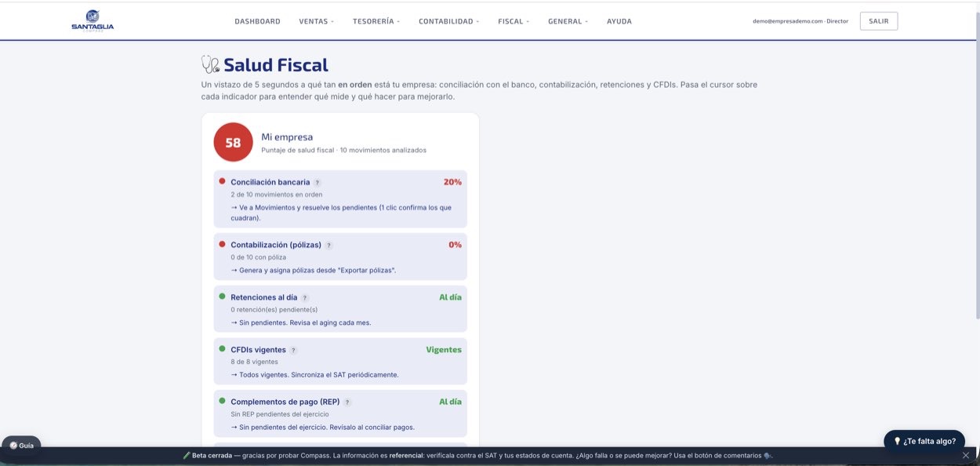980x466 pixels.
Task: Click the stethoscope icon beside Salud Fiscal
Action: tap(210, 64)
